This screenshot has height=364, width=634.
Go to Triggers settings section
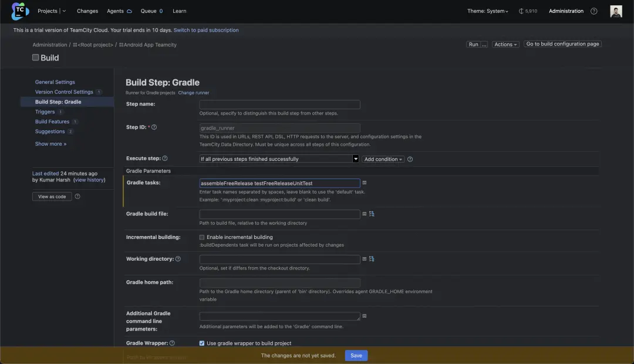click(x=45, y=112)
